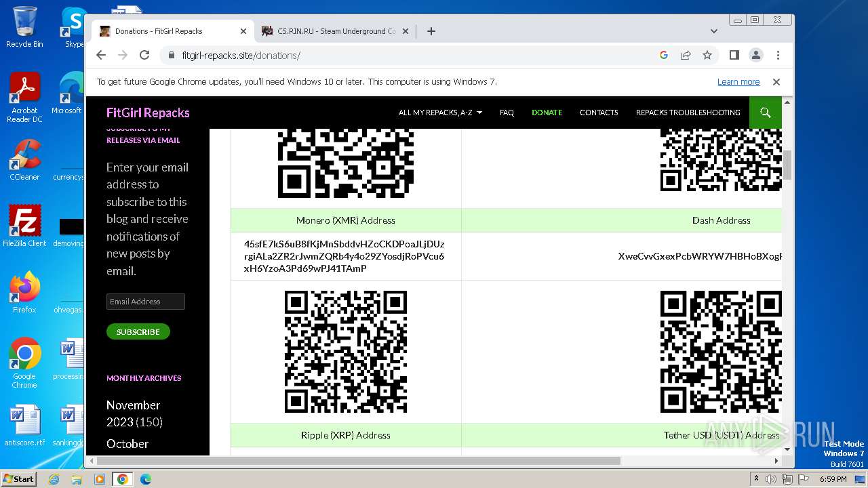
Task: Open the November 2023 archive link
Action: (x=134, y=413)
